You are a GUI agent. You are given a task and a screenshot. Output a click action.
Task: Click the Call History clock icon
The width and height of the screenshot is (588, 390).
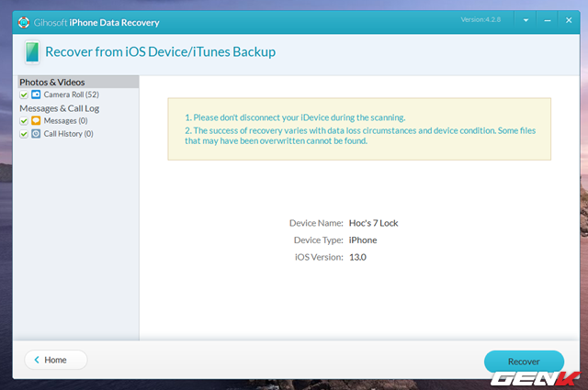pos(36,134)
